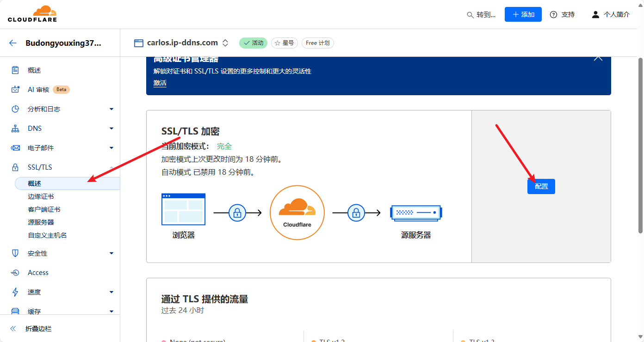Click the 过去 24 小时 text
Image resolution: width=644 pixels, height=342 pixels.
coord(183,310)
